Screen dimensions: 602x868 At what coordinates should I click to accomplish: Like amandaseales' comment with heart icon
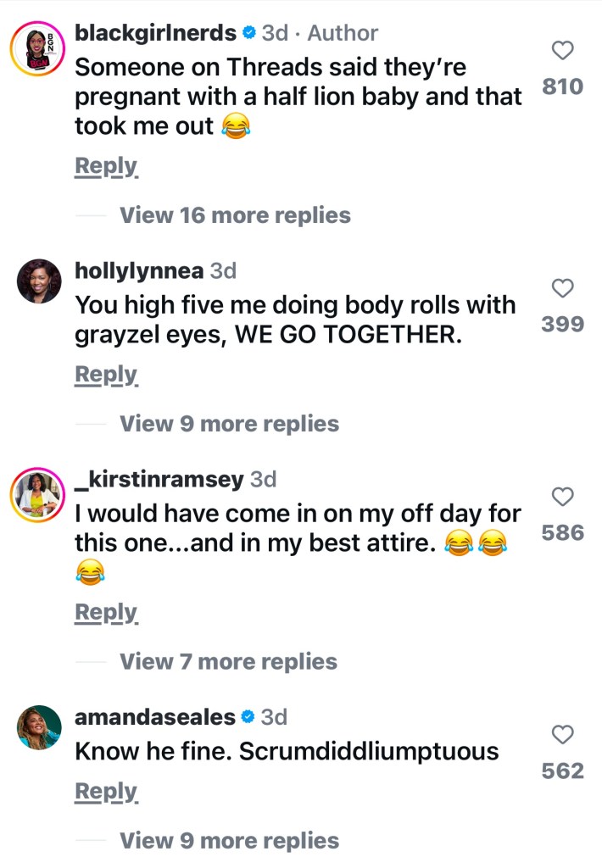click(563, 735)
